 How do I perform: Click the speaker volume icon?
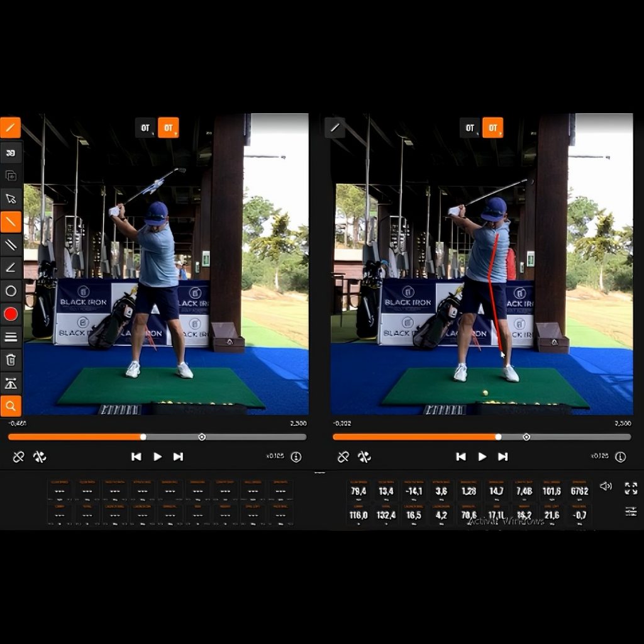(x=606, y=487)
